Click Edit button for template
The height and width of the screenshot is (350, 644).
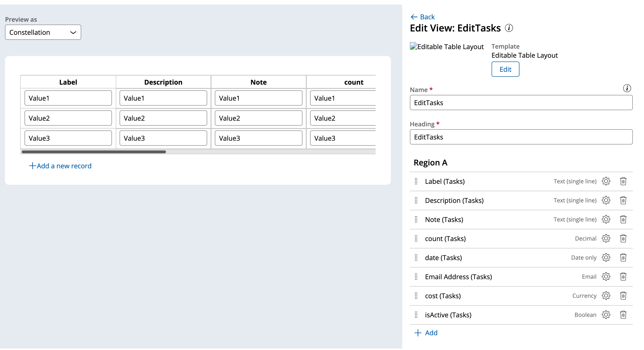coord(505,69)
